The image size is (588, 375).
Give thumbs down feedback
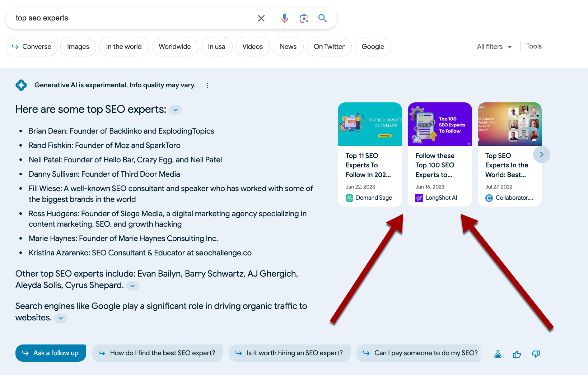tap(536, 354)
